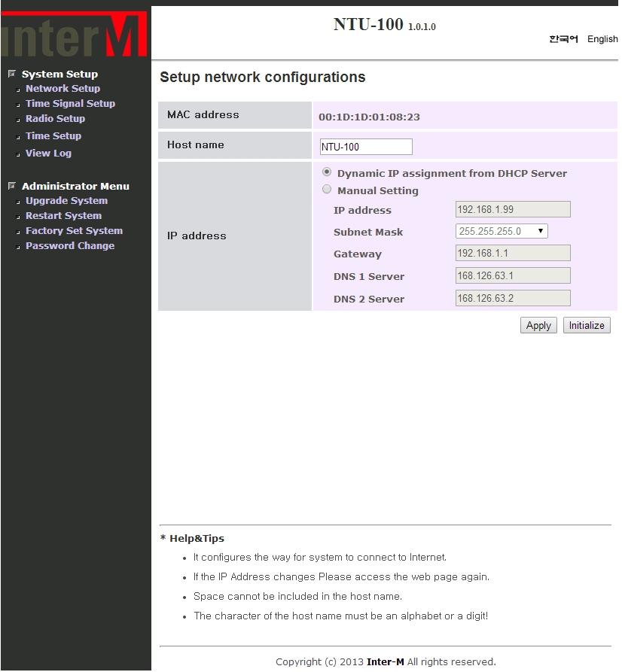Select Dynamic IP assignment from DHCP Server
622x672 pixels.
(327, 172)
